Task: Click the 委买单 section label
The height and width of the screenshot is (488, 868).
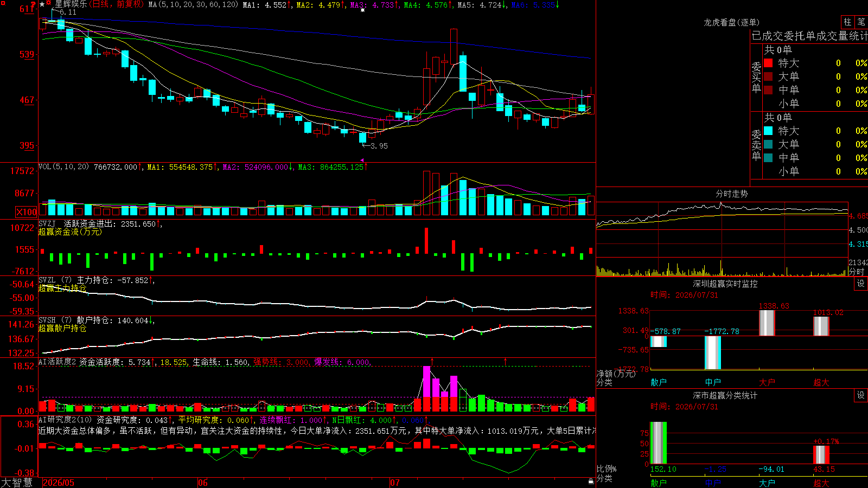Action: point(756,77)
